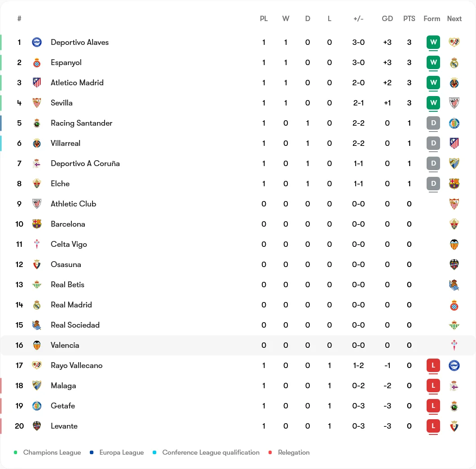Select Valencia's next opponent crest
Screen dimensions: 476x469
[454, 345]
